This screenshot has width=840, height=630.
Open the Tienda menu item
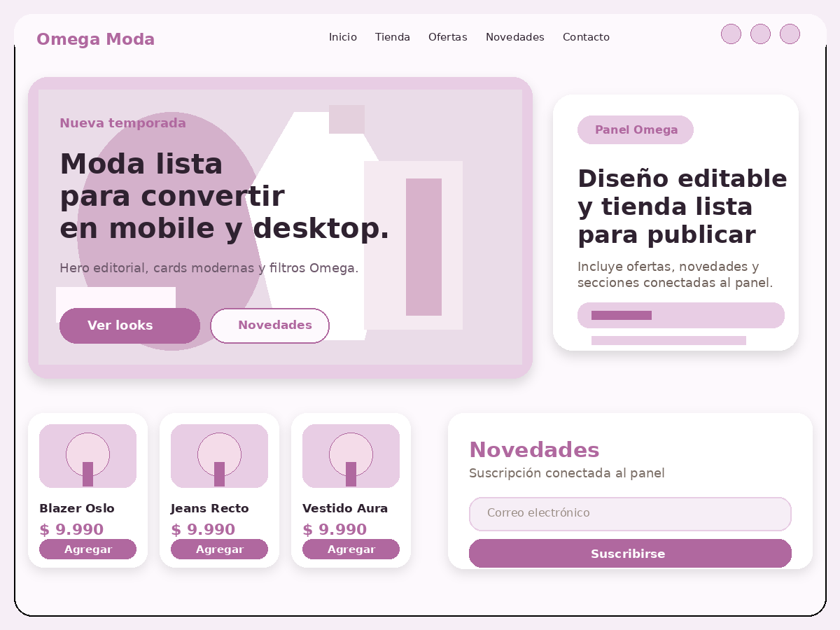pos(392,37)
